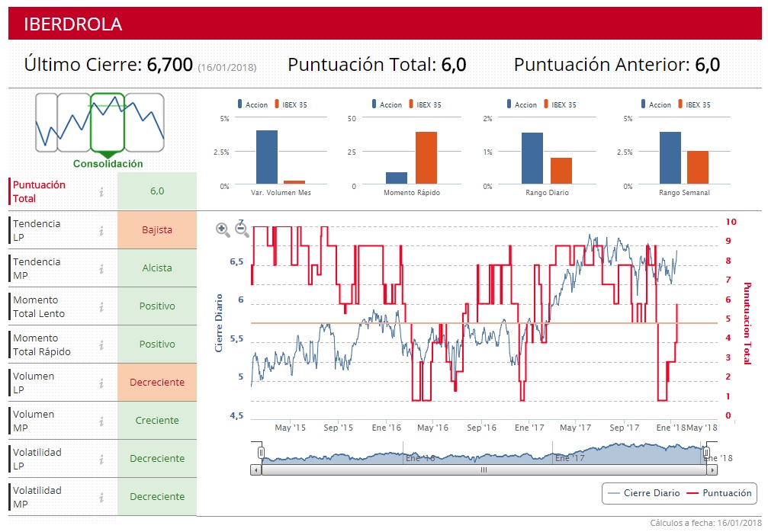Open info icon for Tendencia MP
Image resolution: width=768 pixels, height=532 pixels.
click(101, 269)
